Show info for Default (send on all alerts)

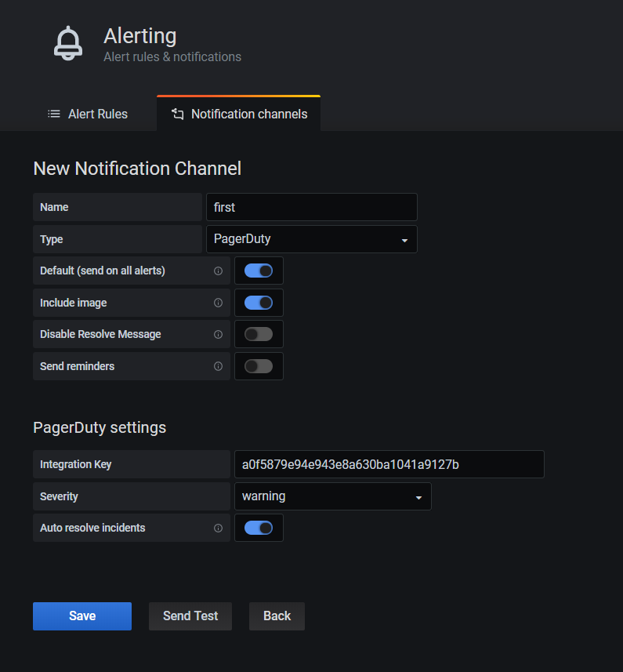[218, 271]
